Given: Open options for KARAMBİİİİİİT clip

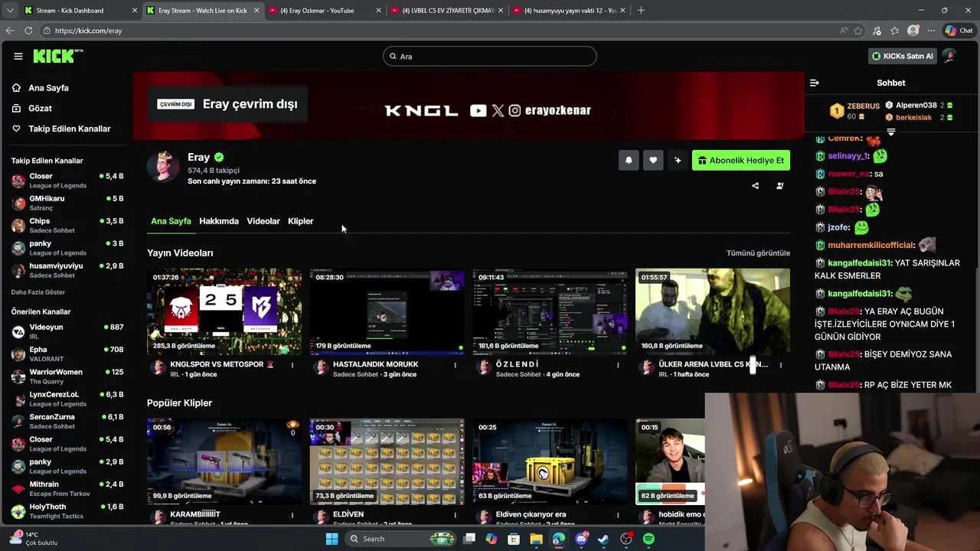Looking at the screenshot, I should (x=292, y=516).
